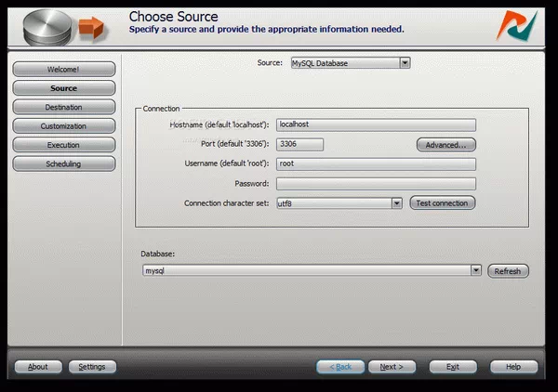The image size is (558, 392).
Task: Click the Port field showing 3306
Action: click(x=299, y=144)
